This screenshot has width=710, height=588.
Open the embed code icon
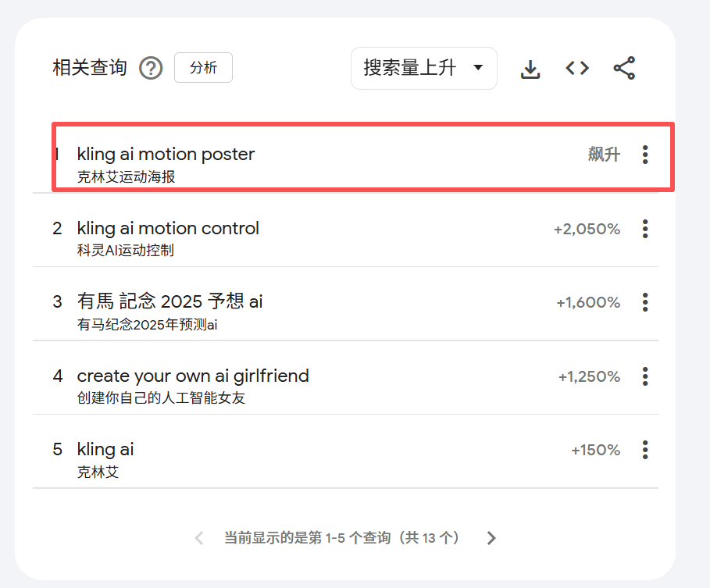(x=577, y=69)
